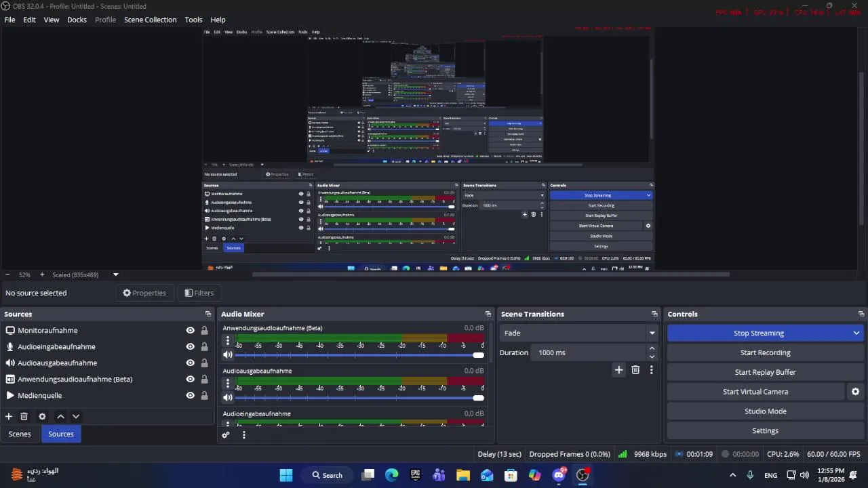This screenshot has width=868, height=488.
Task: Click Anwendungsaudioaufnahme (Beta) volume slider
Action: pos(359,355)
